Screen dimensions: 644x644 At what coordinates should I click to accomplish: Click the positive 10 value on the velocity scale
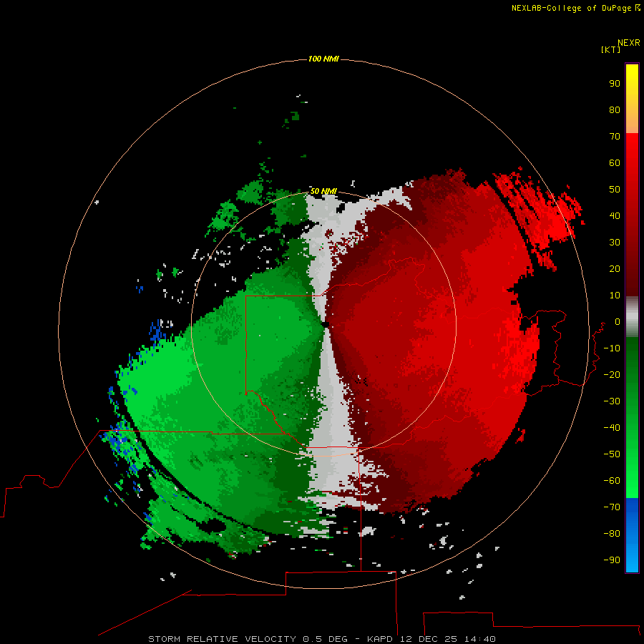(615, 296)
